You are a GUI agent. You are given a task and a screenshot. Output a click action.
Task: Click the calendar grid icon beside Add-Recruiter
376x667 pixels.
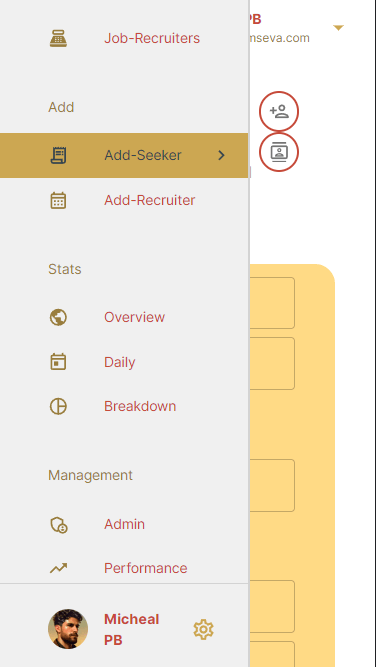[x=58, y=200]
